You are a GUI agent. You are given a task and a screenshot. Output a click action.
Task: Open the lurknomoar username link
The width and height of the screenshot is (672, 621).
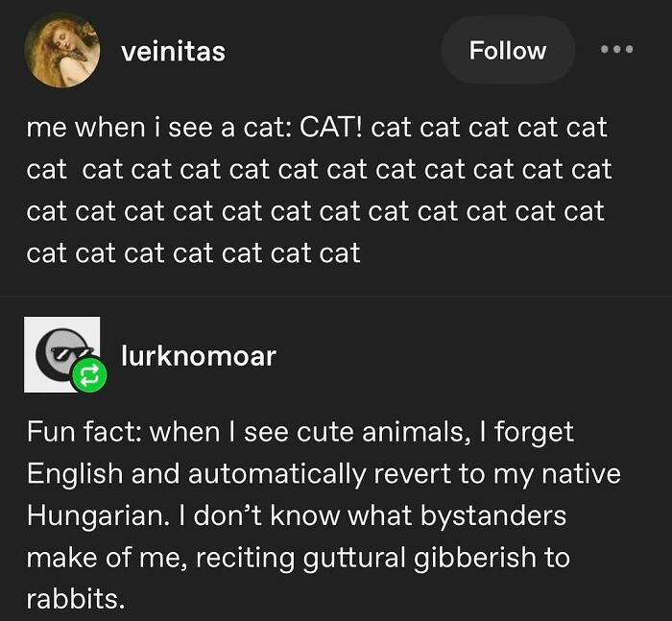tap(198, 356)
